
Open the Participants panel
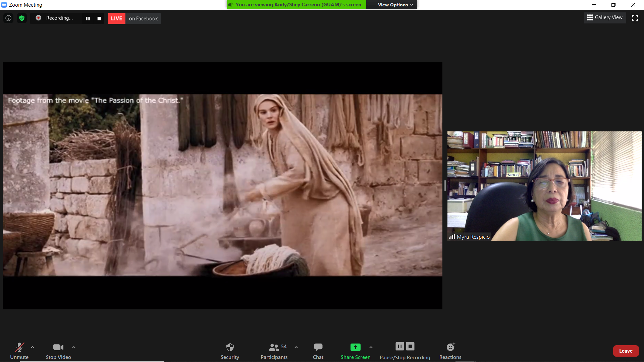coord(274,351)
